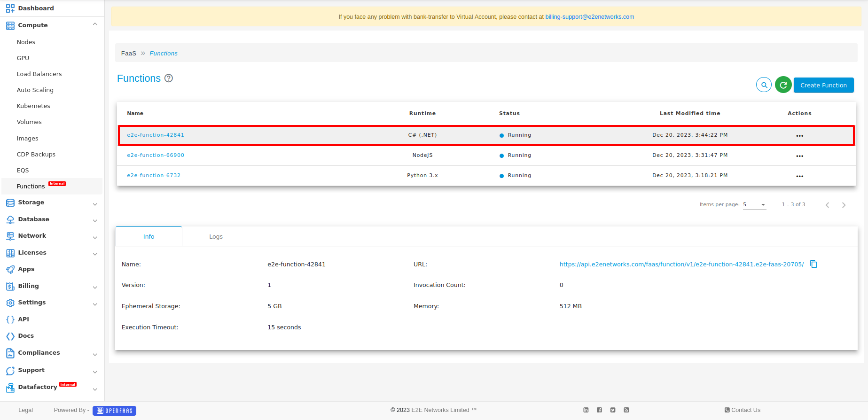Viewport: 868px width, 420px height.
Task: Select the Info tab
Action: [x=149, y=237]
